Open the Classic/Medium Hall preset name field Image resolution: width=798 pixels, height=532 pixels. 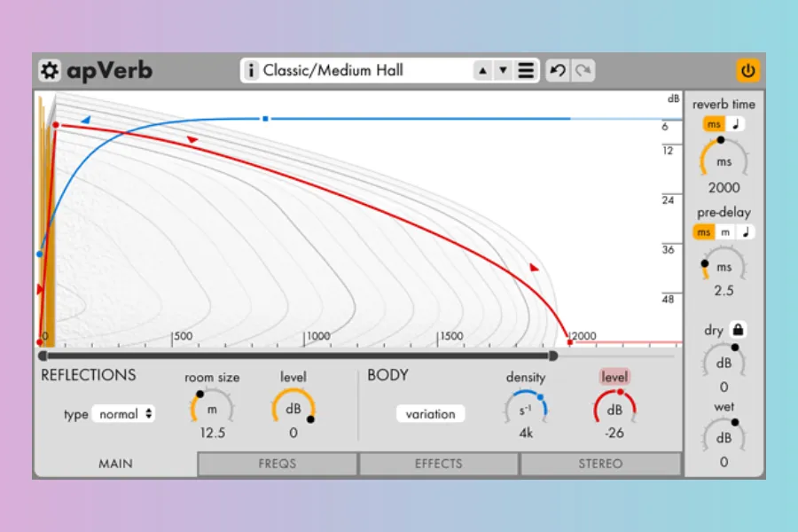[x=364, y=71]
